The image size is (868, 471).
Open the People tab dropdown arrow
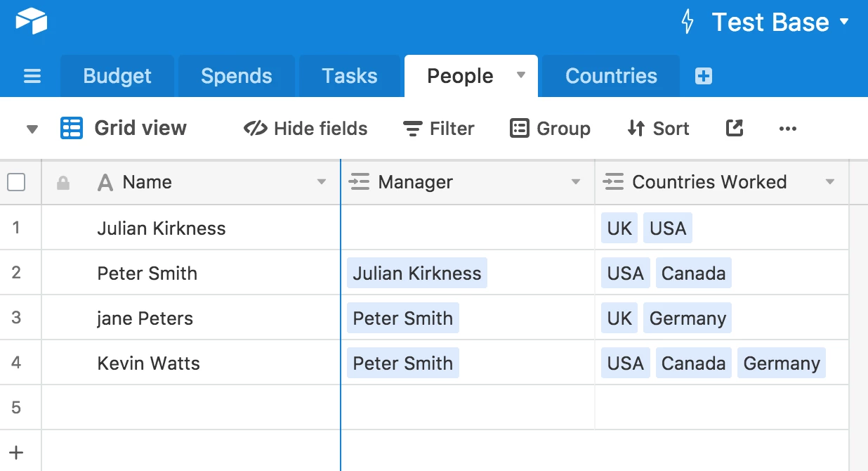click(521, 75)
